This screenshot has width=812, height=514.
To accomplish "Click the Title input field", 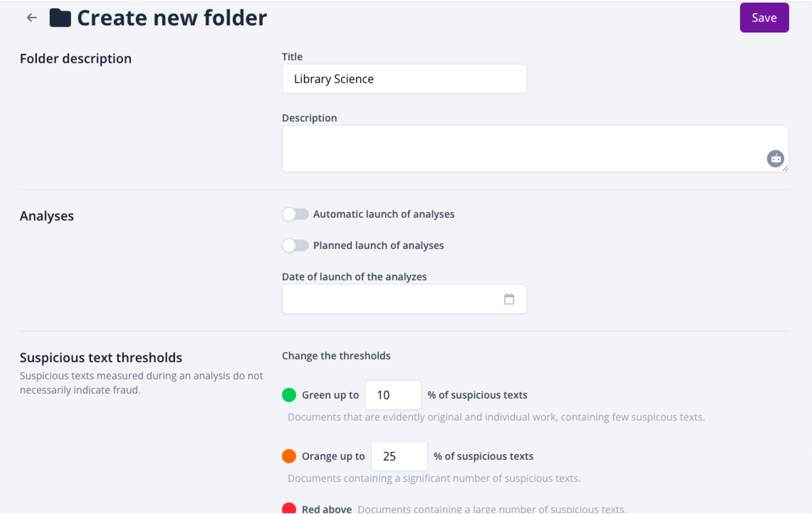I will point(404,79).
